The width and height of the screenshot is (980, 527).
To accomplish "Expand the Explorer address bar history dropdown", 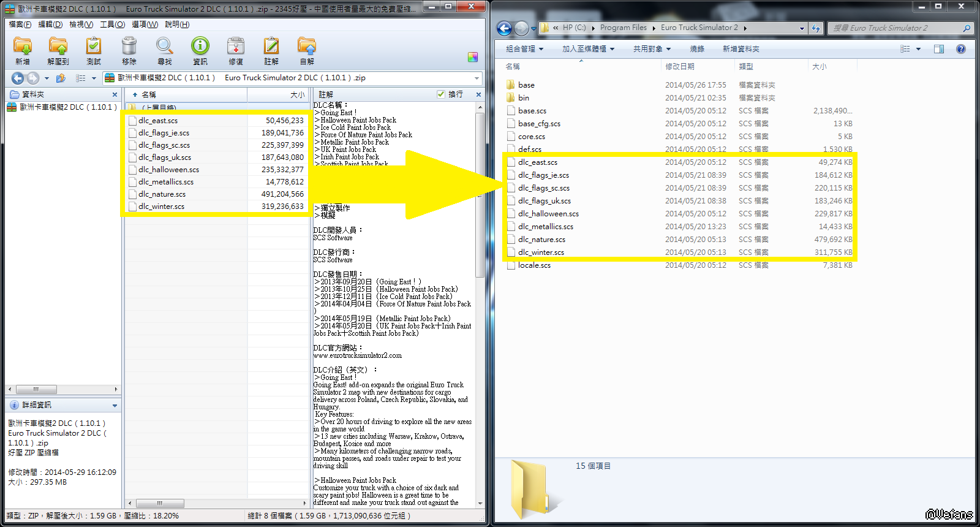I will [802, 28].
